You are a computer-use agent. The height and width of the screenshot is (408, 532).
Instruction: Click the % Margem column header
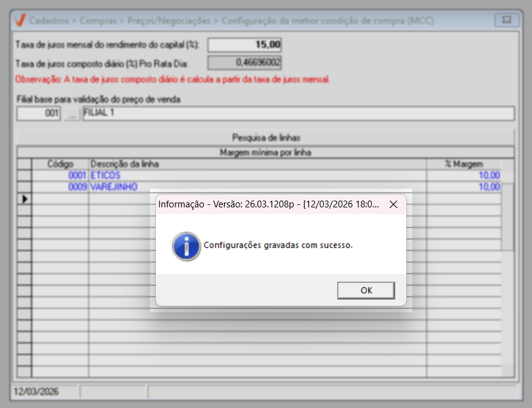(x=464, y=164)
